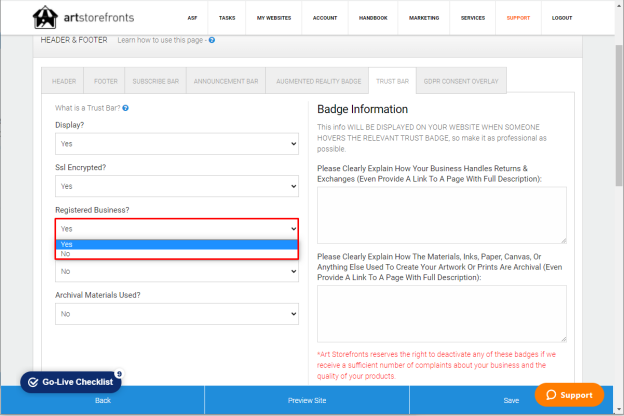This screenshot has height=416, width=624.
Task: Open the Archival Materials Used? dropdown
Action: coord(177,314)
